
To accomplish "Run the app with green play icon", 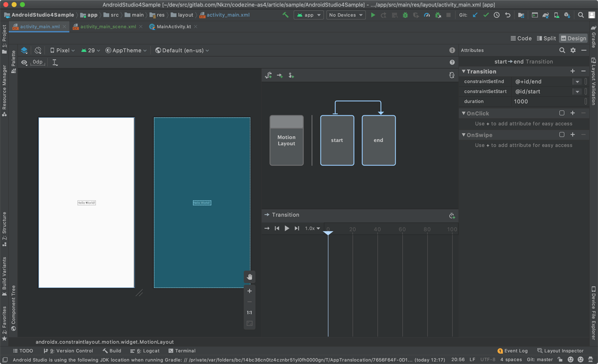I will coord(373,15).
